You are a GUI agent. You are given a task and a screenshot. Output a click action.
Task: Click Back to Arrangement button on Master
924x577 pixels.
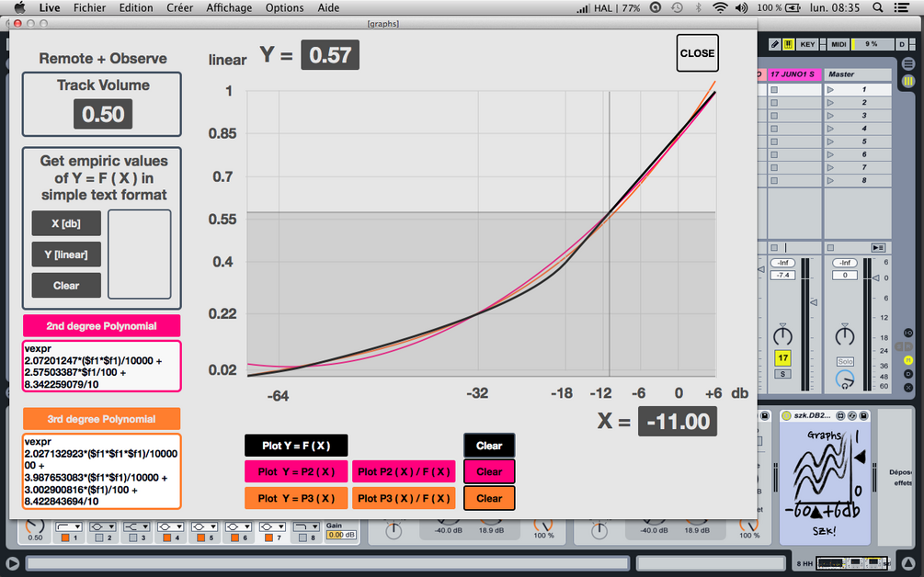[879, 248]
